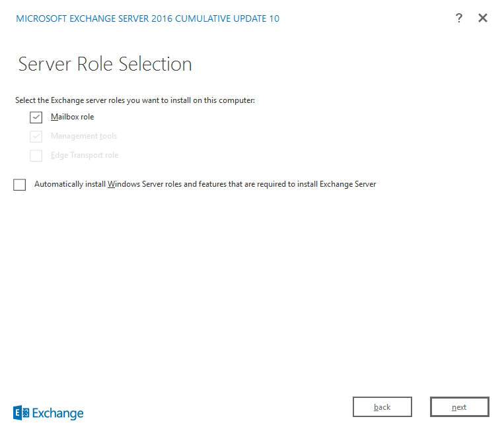Screen dimensions: 504x423
Task: Click the Server Role Selection heading
Action: [105, 64]
